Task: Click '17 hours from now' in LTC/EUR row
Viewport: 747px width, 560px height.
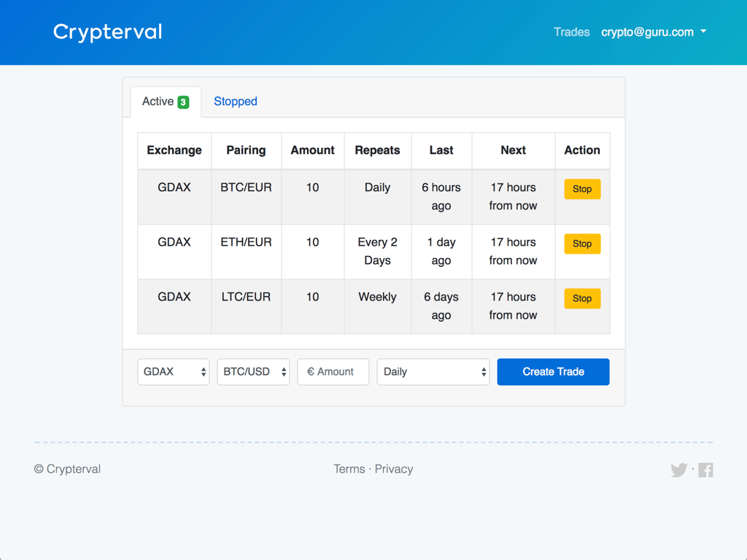Action: point(513,306)
